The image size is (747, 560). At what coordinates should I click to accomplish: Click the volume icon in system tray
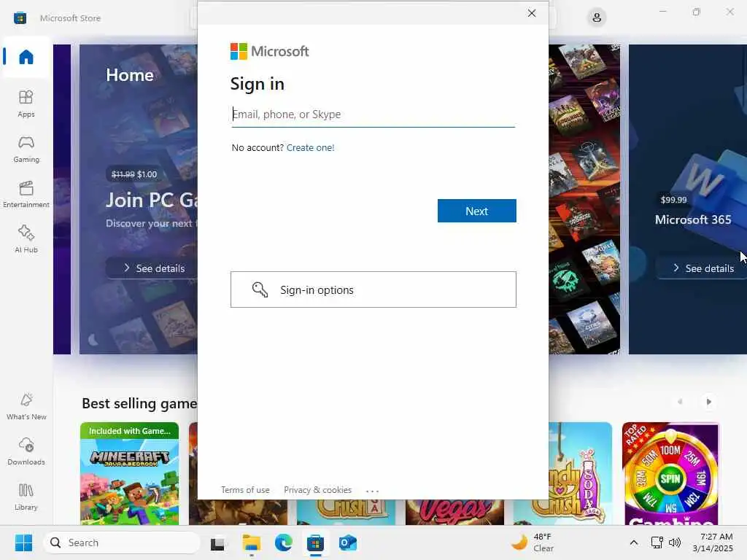pyautogui.click(x=675, y=542)
